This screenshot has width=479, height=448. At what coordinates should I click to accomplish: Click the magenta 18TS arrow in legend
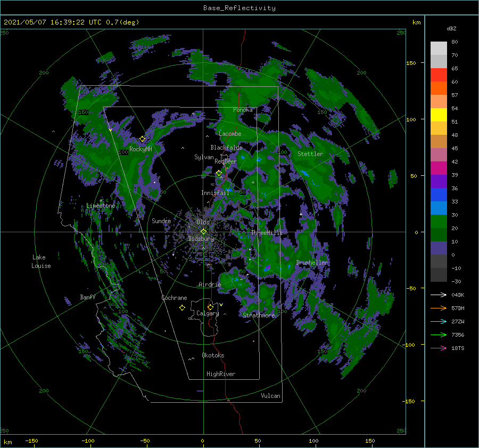(439, 348)
